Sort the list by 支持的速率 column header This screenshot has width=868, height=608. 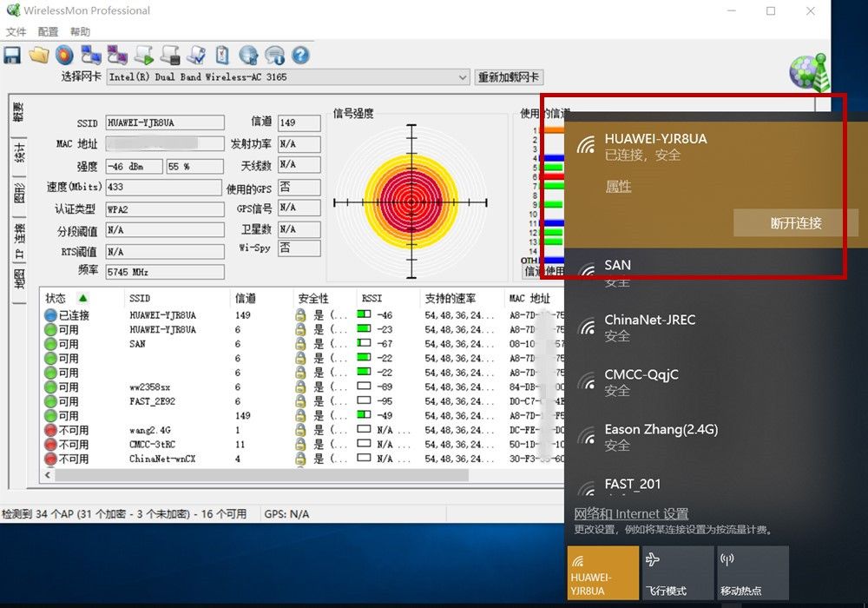pos(463,298)
